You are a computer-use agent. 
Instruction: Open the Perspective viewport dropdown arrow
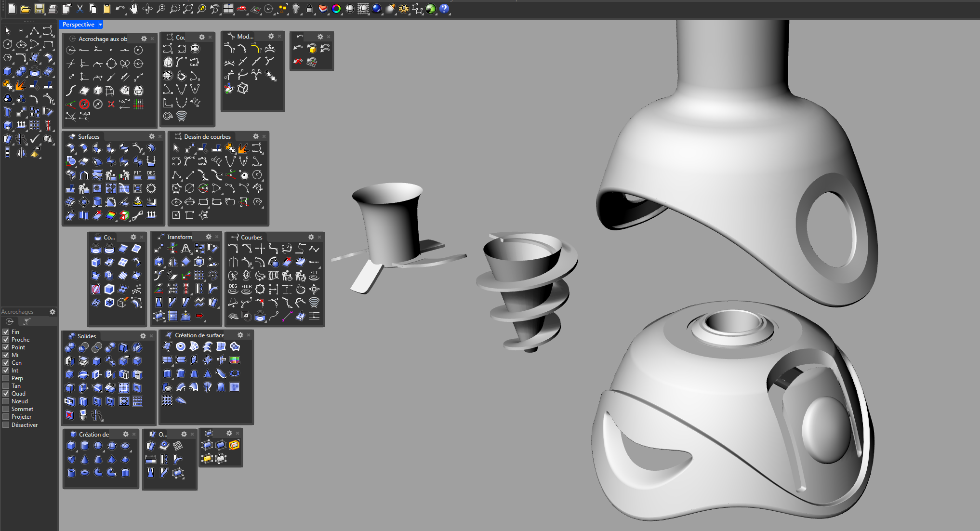click(100, 25)
